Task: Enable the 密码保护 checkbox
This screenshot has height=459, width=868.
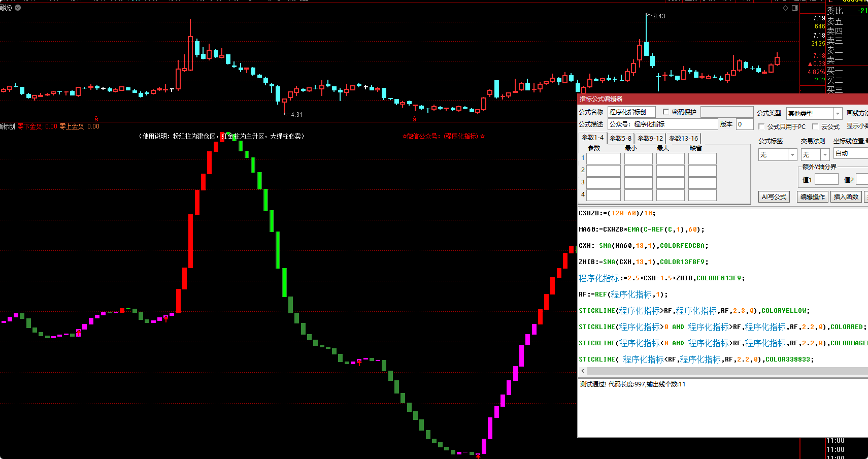Action: point(666,112)
